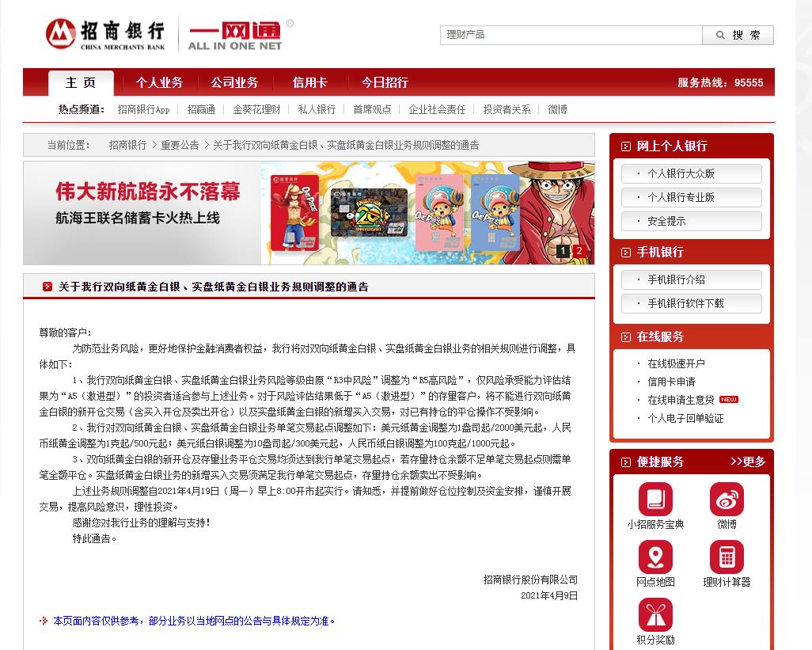Screen dimensions: 812x650
Task: Open the 企业社会责任 link
Action: pyautogui.click(x=437, y=109)
